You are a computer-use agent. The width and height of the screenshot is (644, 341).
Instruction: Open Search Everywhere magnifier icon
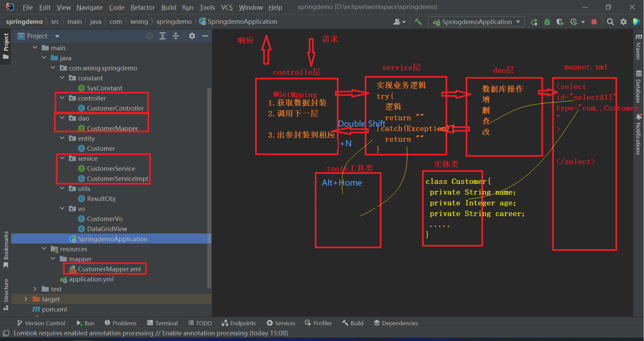pos(610,22)
